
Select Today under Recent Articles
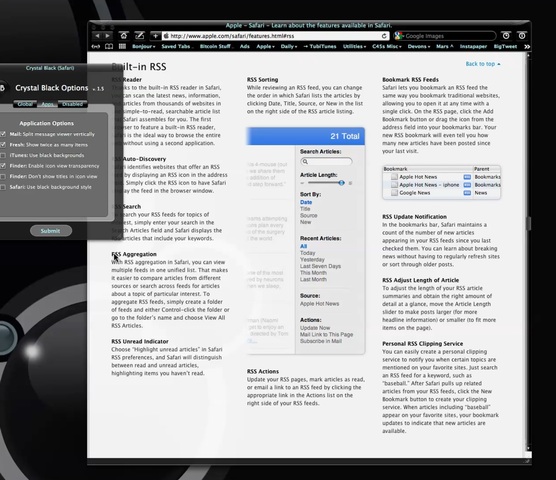[x=307, y=253]
